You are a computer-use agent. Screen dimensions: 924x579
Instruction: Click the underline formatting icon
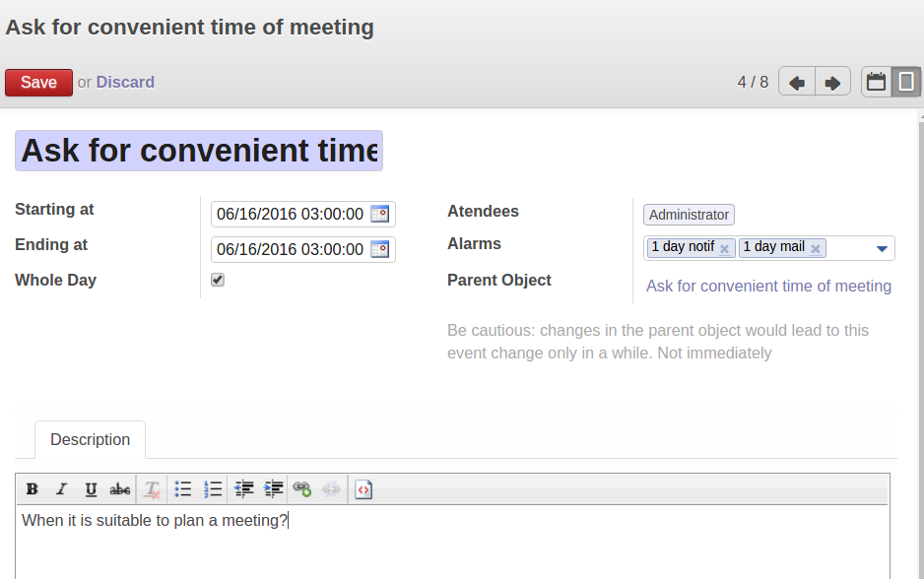tap(91, 489)
